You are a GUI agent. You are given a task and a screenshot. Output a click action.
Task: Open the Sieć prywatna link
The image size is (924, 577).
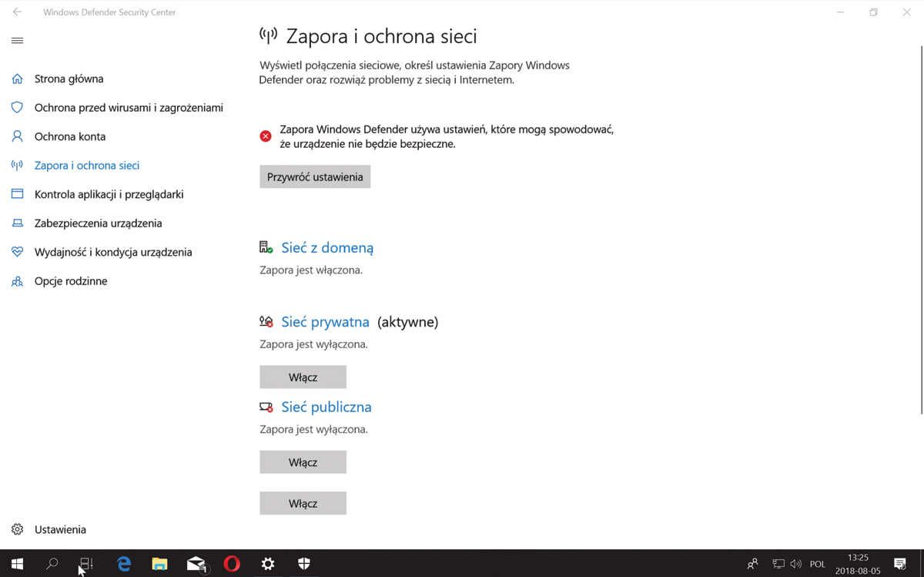pyautogui.click(x=325, y=322)
